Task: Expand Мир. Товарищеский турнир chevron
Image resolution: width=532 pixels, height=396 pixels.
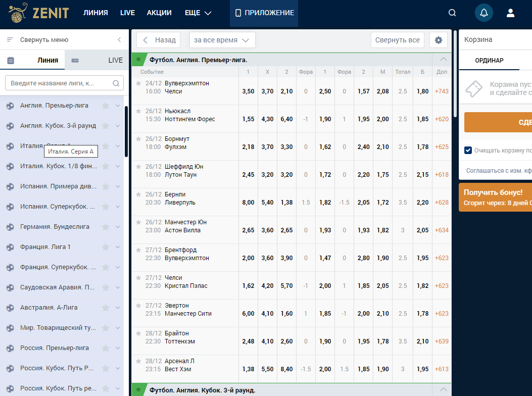Action: 118,328
